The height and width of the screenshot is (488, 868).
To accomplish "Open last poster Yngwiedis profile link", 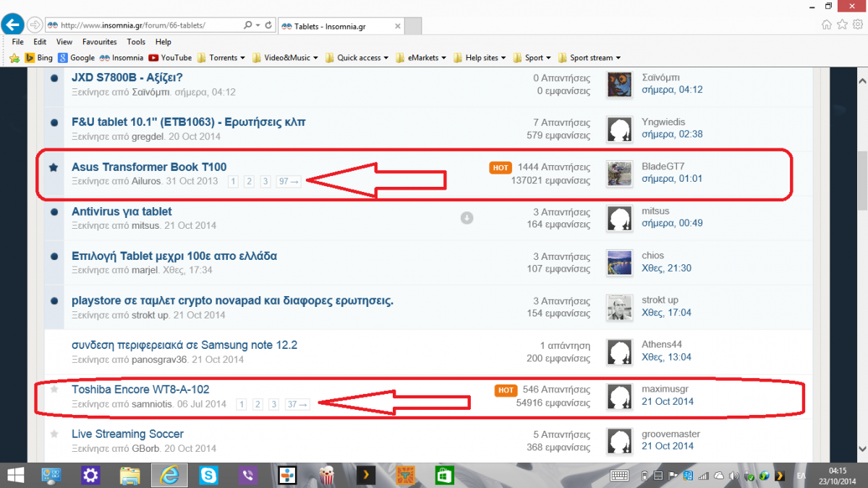I will pyautogui.click(x=663, y=122).
